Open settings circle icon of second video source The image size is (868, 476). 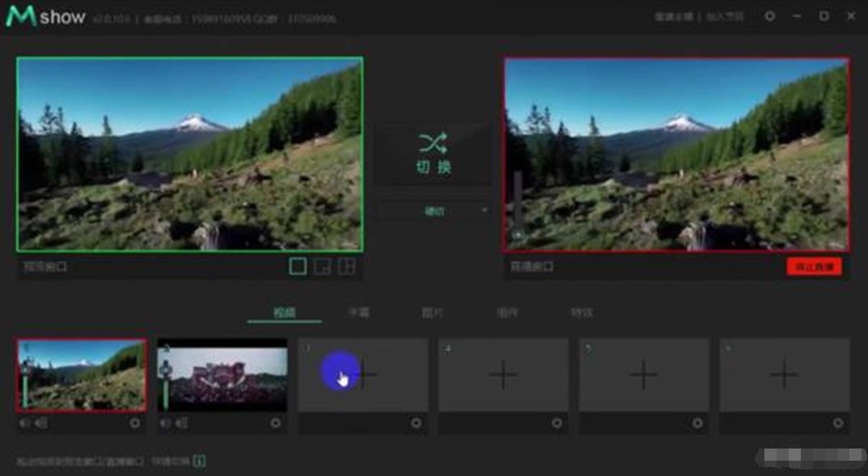point(275,423)
